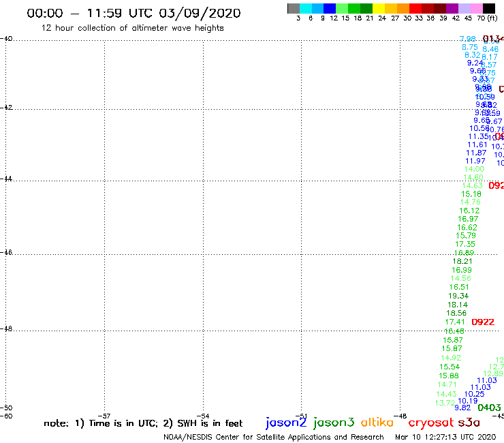Viewport: 504px width, 443px height.
Task: Select wave height value 17.41
Action: pyautogui.click(x=455, y=322)
